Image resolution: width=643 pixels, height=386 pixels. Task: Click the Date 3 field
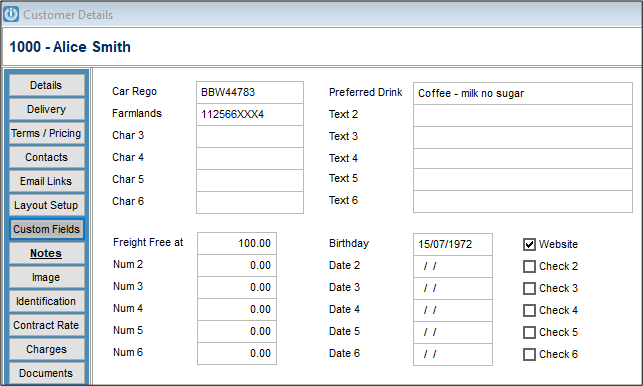[453, 288]
